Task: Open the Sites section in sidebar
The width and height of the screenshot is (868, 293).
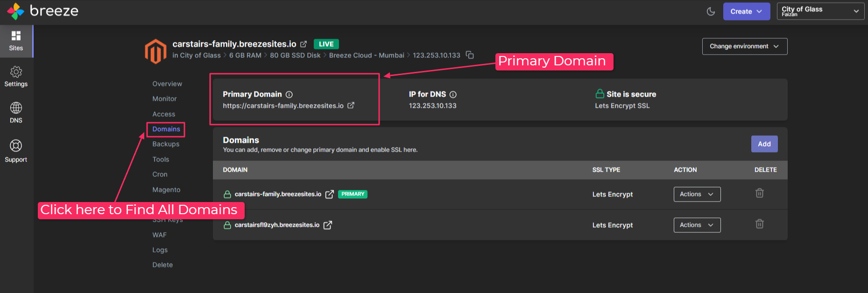Action: [x=16, y=41]
